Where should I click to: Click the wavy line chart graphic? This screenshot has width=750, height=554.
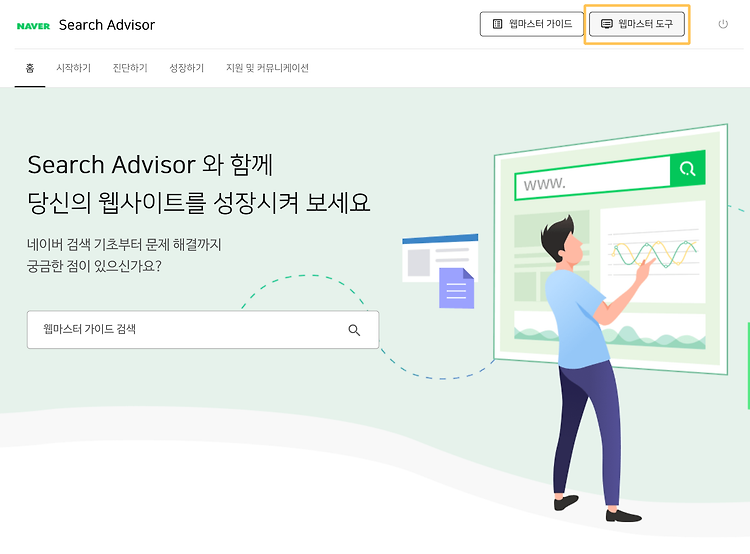(653, 254)
